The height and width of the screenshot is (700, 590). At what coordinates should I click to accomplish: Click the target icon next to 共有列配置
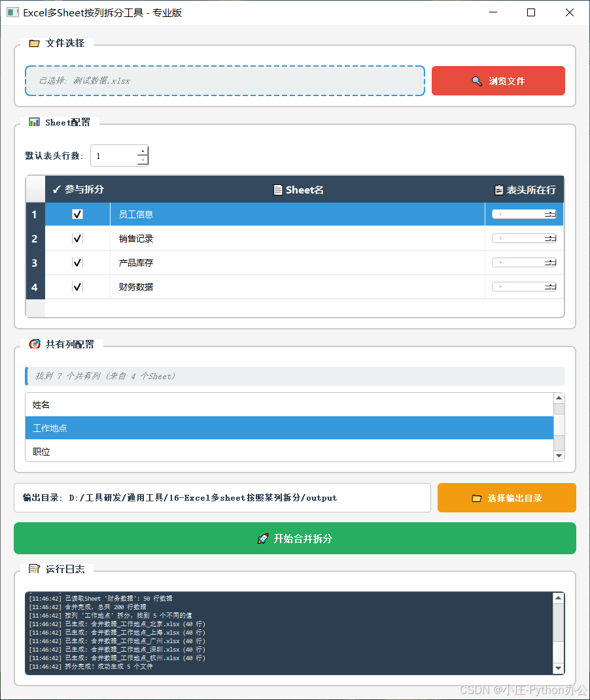tap(35, 344)
